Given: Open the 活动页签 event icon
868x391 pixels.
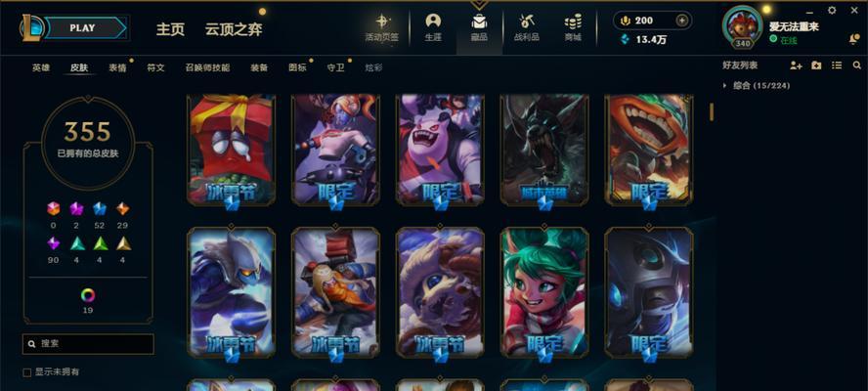Looking at the screenshot, I should pos(382,26).
